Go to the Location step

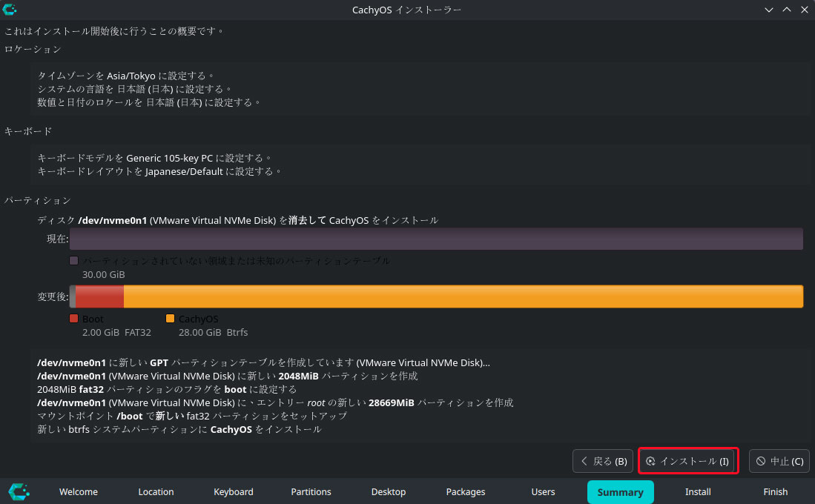click(x=156, y=491)
